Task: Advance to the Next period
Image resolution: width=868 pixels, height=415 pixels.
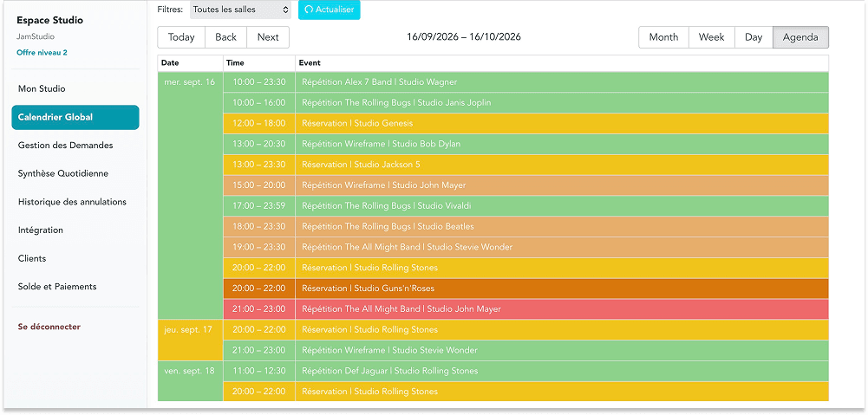Action: 268,37
